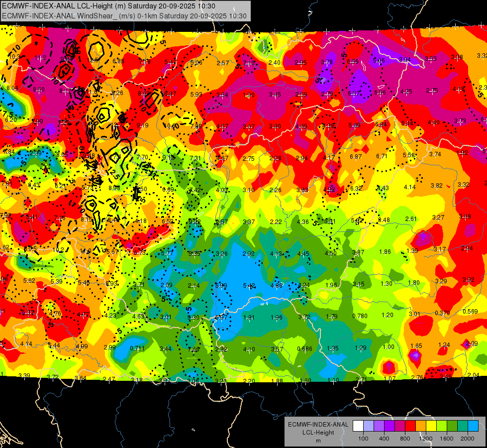Click the teal legend swatch
This screenshot has height=448, width=487.
[x=462, y=426]
